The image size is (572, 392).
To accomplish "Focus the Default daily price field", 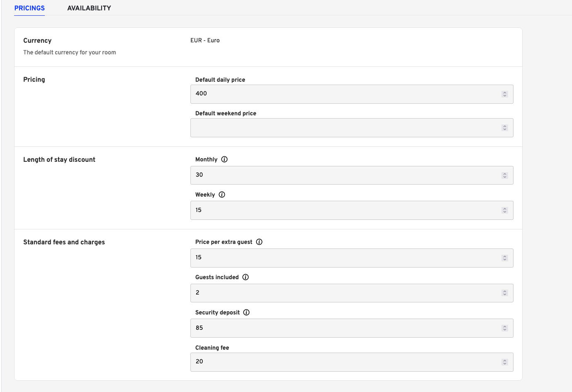I will 352,94.
